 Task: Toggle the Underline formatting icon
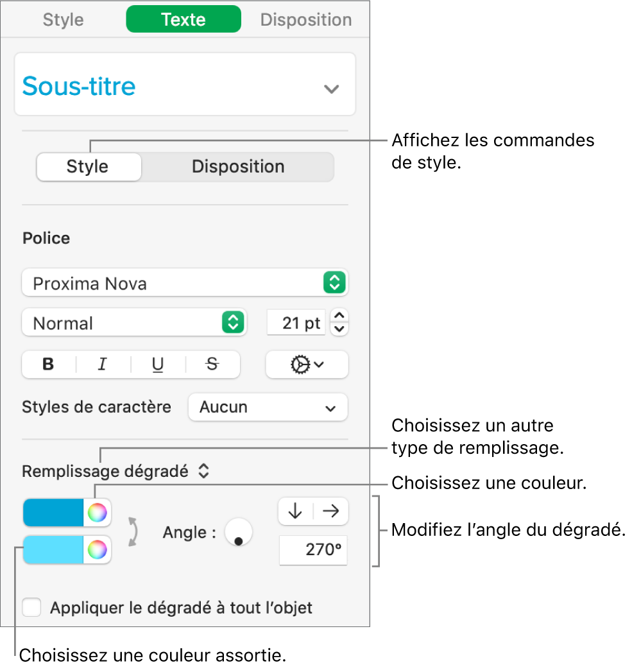(x=157, y=365)
